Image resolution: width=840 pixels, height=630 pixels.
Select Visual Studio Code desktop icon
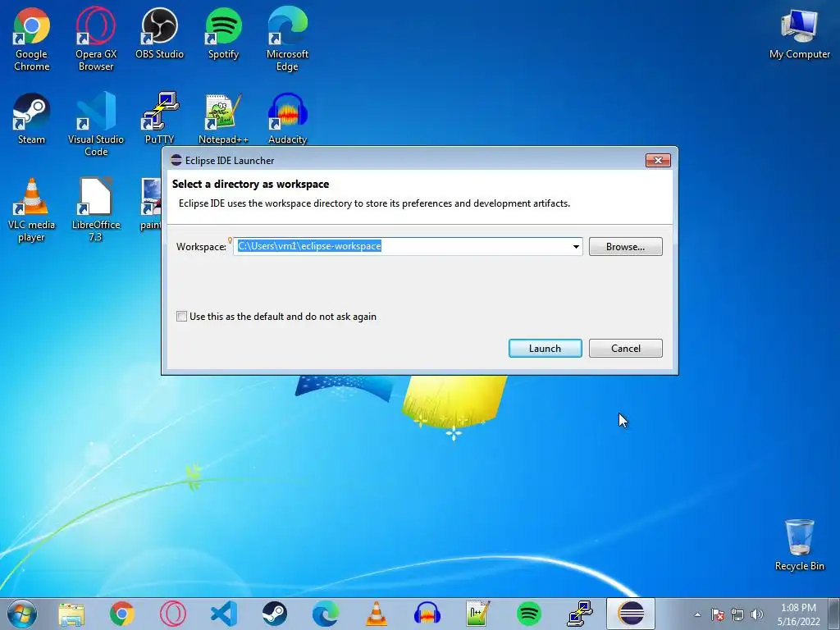(x=96, y=125)
